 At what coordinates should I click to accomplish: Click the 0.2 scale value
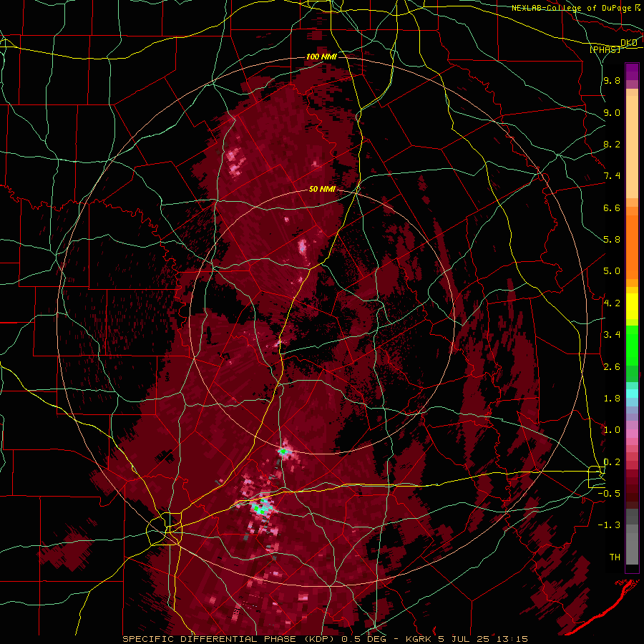click(612, 462)
